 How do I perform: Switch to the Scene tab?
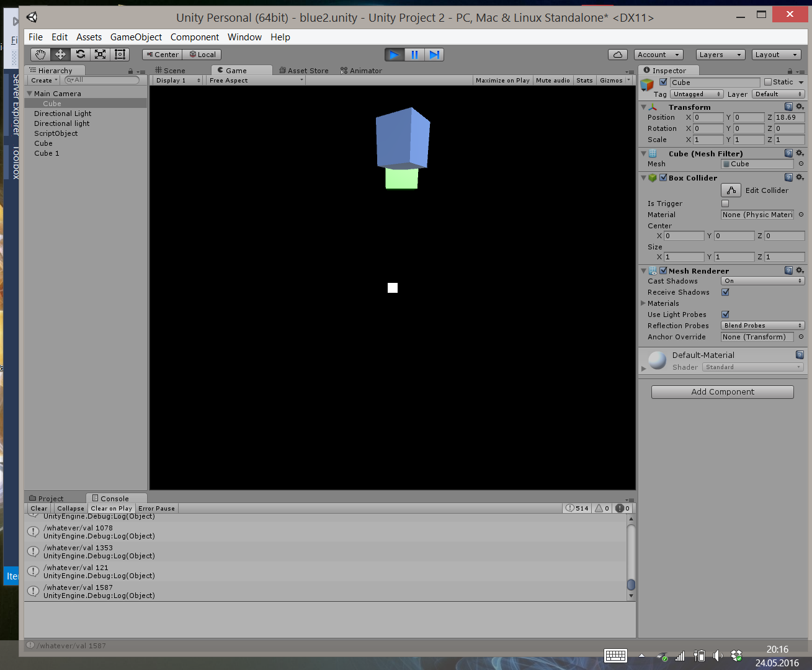[x=171, y=71]
